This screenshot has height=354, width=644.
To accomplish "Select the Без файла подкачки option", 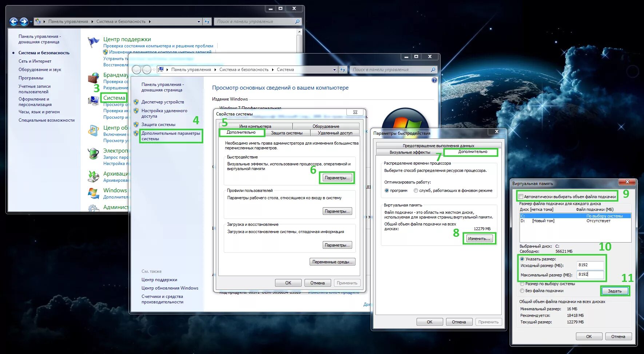I will [522, 291].
